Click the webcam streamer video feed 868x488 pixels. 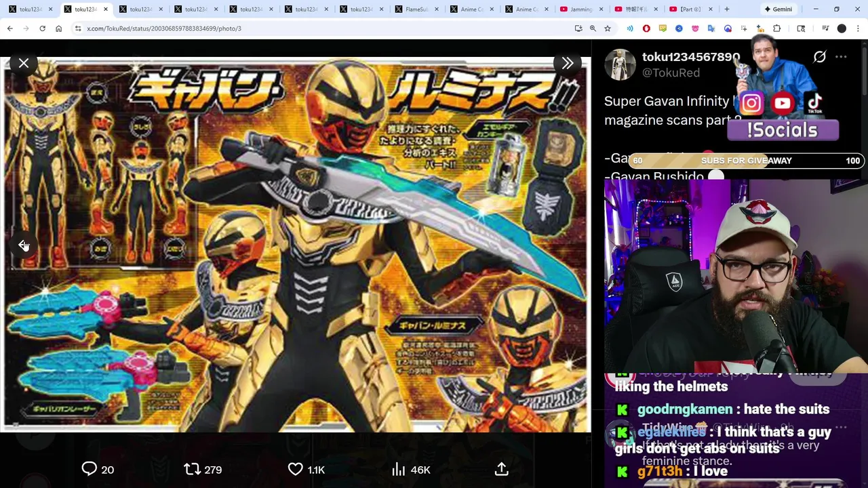(x=736, y=277)
